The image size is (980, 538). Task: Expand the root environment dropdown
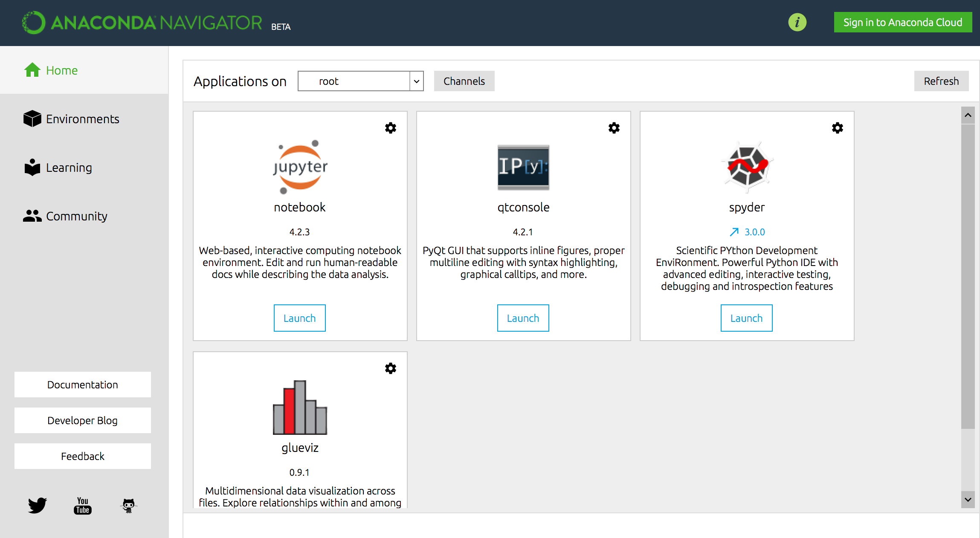pyautogui.click(x=416, y=81)
